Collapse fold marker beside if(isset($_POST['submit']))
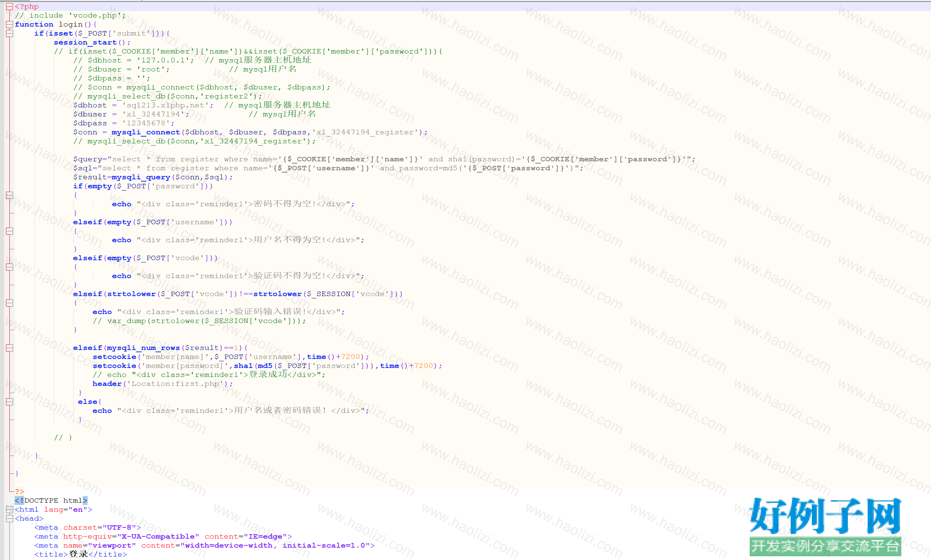Viewport: 931px width, 560px height. click(9, 33)
